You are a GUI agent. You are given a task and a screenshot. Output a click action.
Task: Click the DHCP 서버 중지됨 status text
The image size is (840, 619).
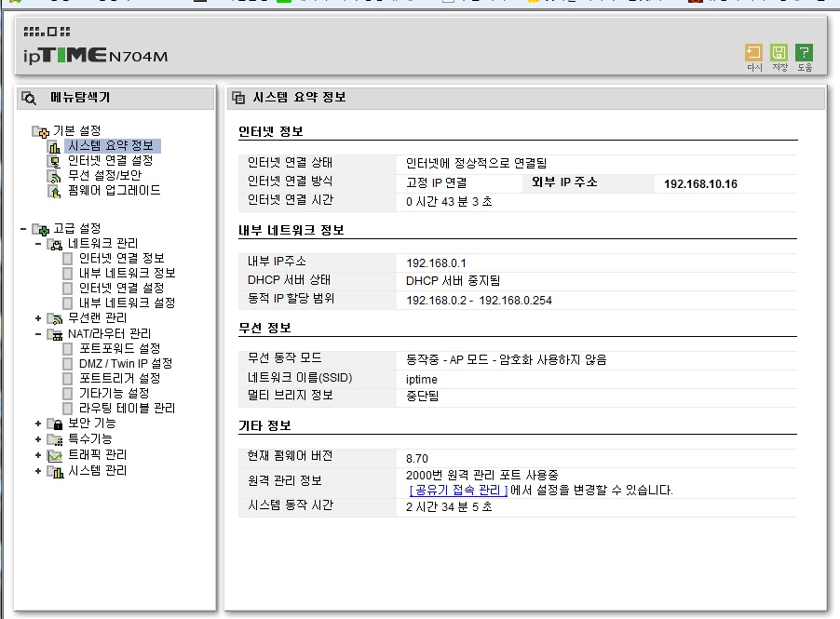(454, 281)
